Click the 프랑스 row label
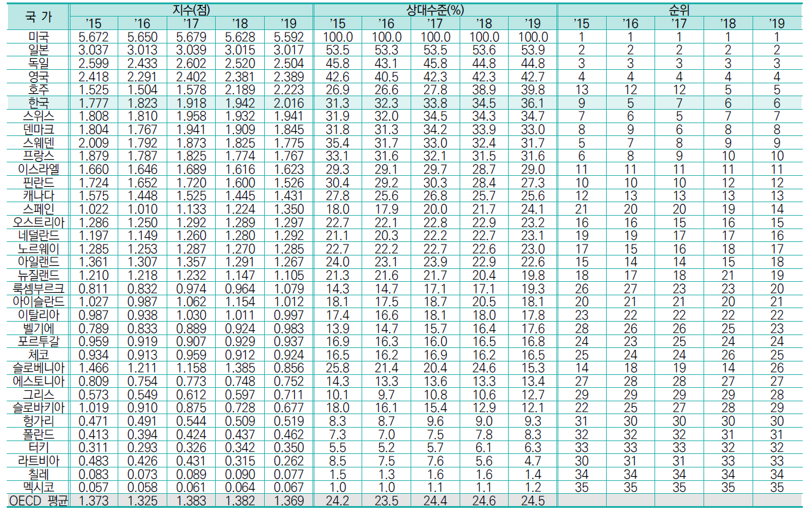Image resolution: width=812 pixels, height=514 pixels. (38, 156)
